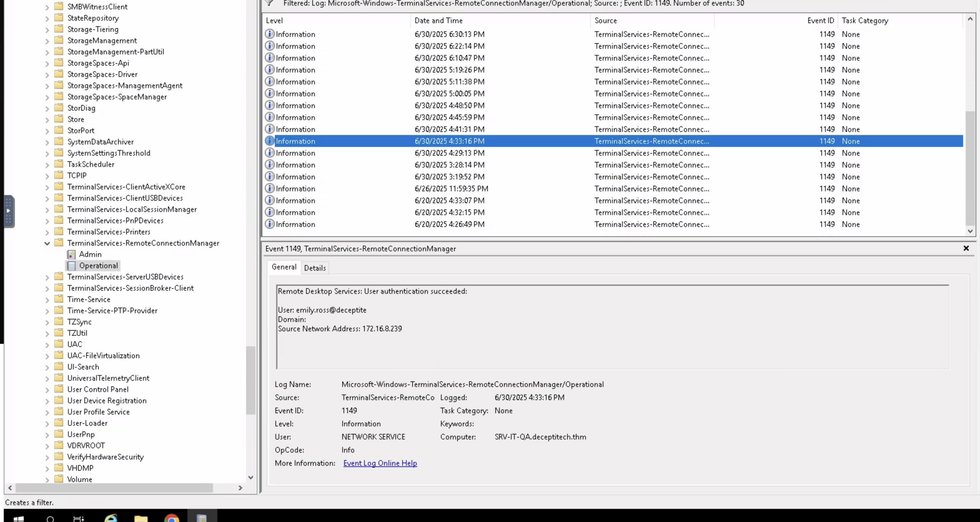Screen dimensions: 980x522
Task: Expand the TaskScheduler tree node
Action: coord(47,165)
